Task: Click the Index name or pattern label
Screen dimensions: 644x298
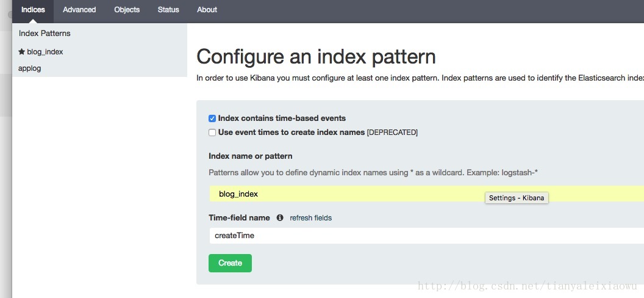Action: coord(251,156)
